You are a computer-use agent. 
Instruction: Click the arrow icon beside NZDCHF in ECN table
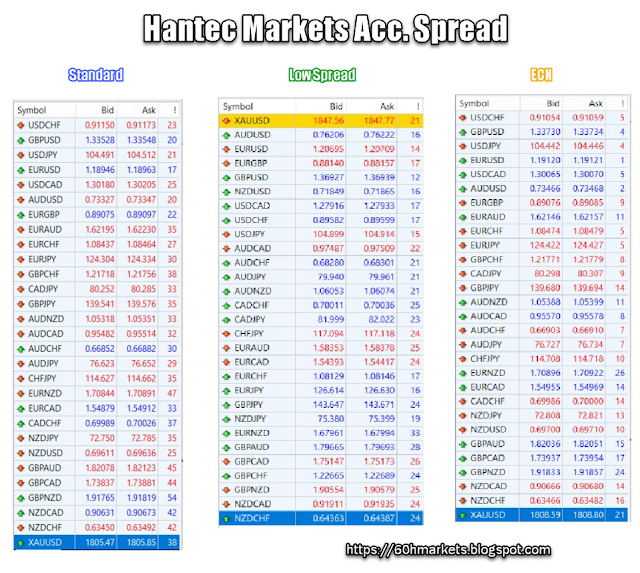(x=463, y=501)
